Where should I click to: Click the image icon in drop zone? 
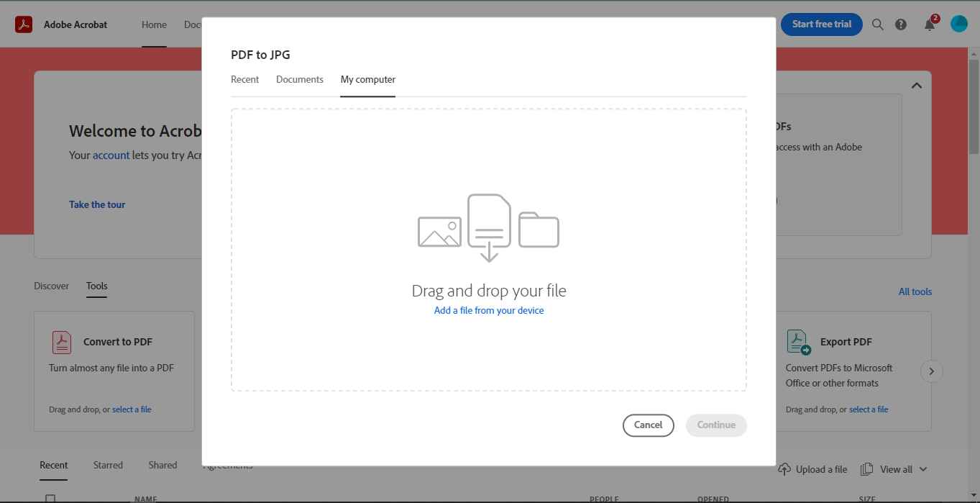pyautogui.click(x=439, y=232)
